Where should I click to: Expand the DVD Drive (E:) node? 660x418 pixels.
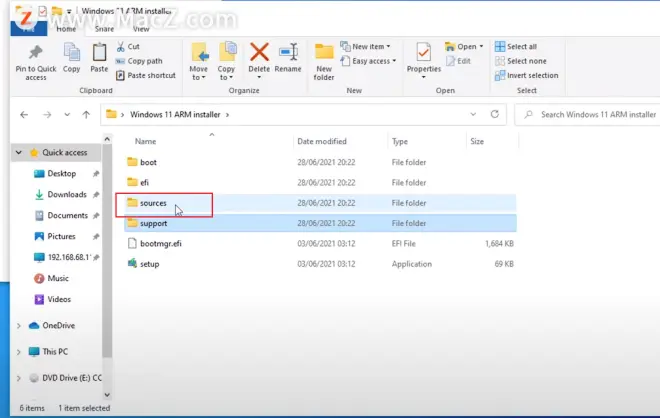click(19, 378)
